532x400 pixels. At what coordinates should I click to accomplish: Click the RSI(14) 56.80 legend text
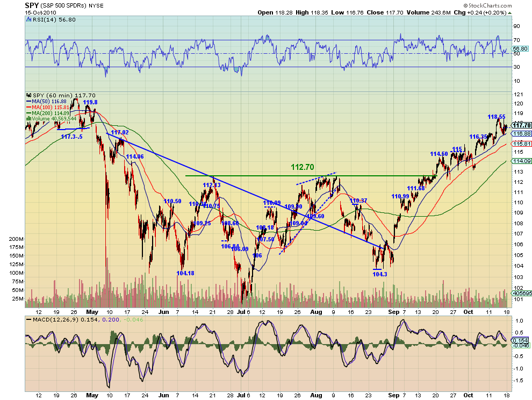point(54,20)
